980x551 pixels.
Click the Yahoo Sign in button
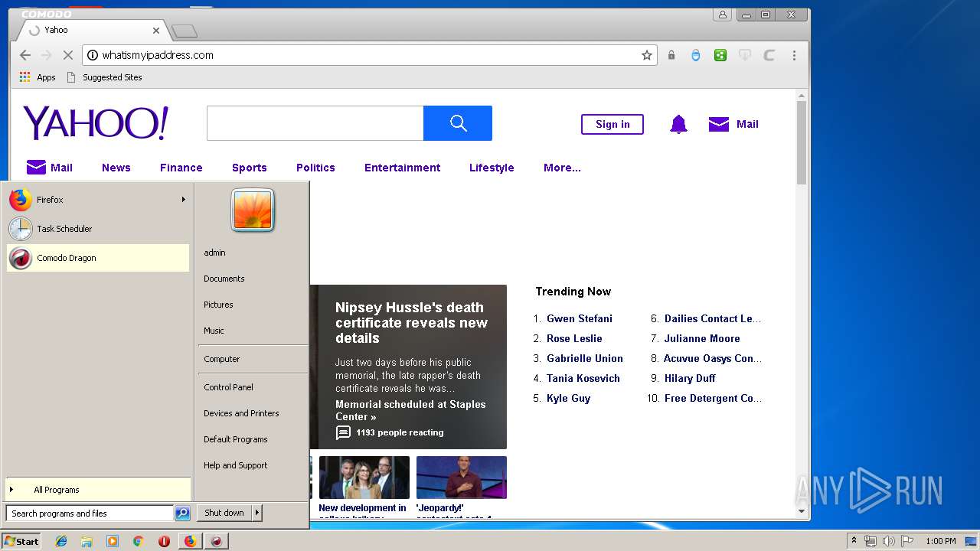612,124
